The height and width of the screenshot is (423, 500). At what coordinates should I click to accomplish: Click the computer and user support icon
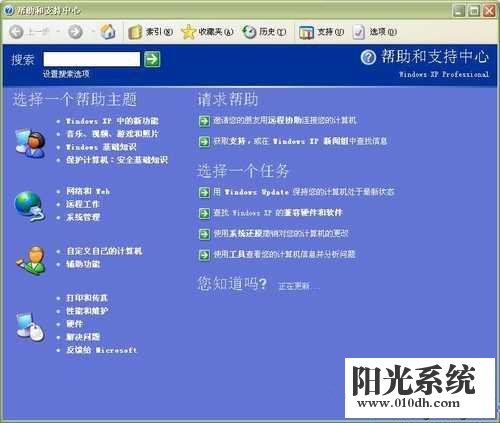31,143
